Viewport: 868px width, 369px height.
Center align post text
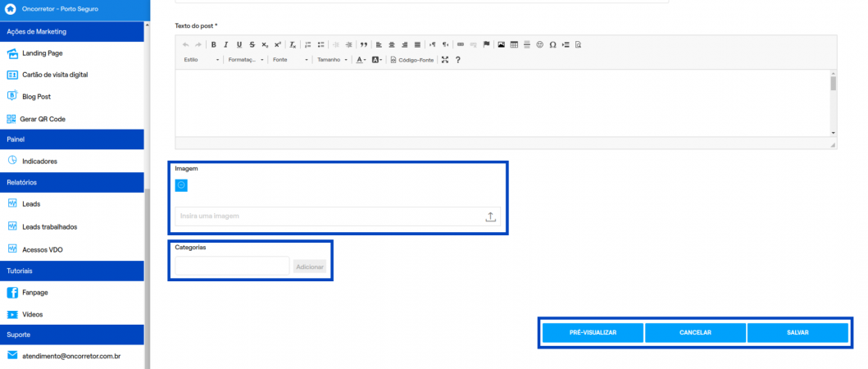click(x=391, y=45)
